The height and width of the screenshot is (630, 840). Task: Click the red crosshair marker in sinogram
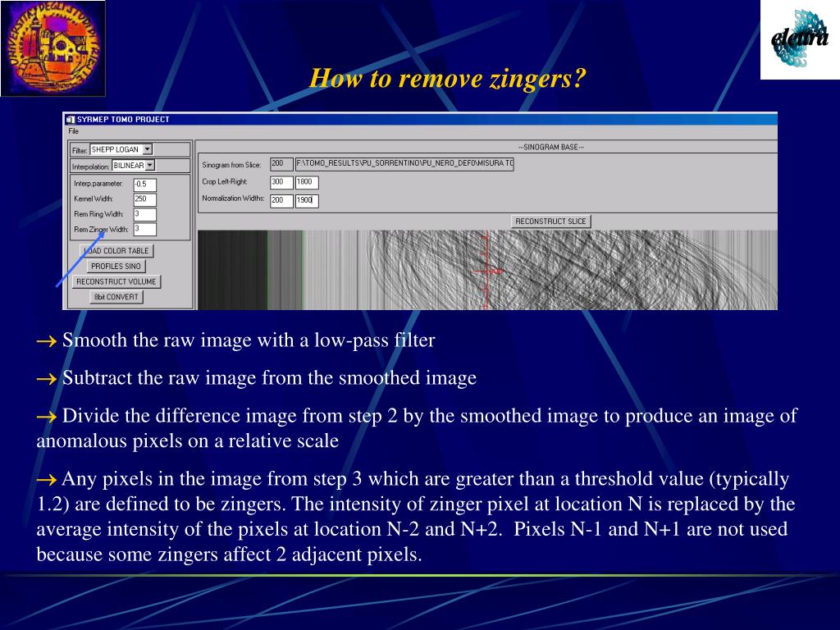[487, 271]
